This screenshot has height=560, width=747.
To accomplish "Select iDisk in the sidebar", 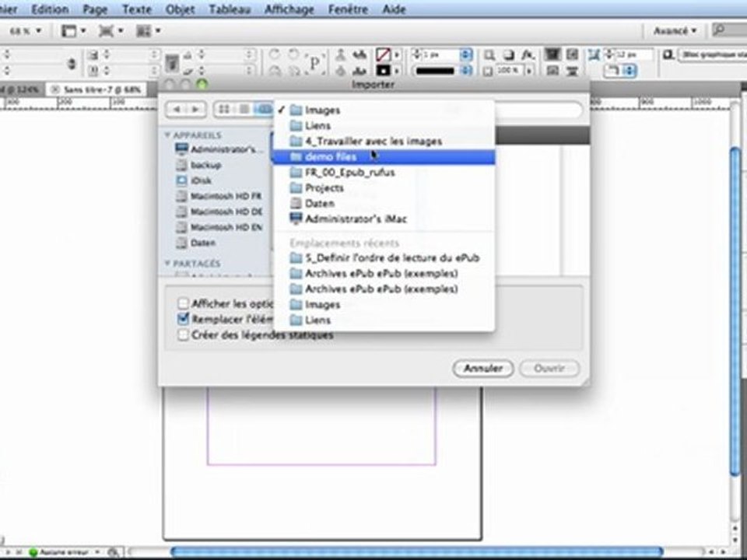I will 194,180.
